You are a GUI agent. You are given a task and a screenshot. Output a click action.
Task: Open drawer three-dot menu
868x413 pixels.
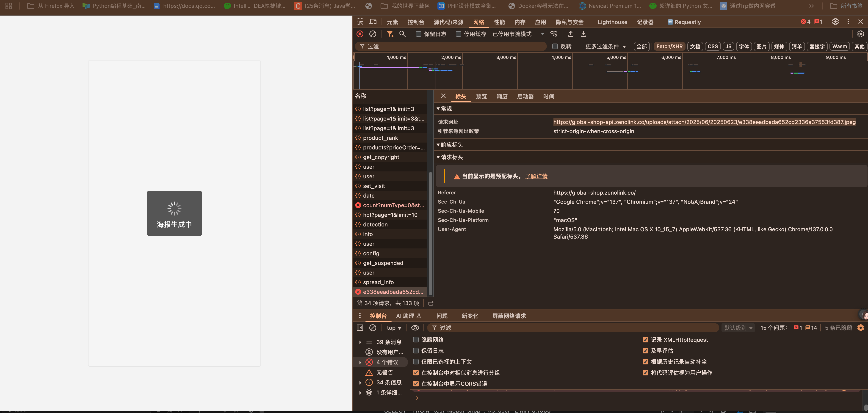360,316
